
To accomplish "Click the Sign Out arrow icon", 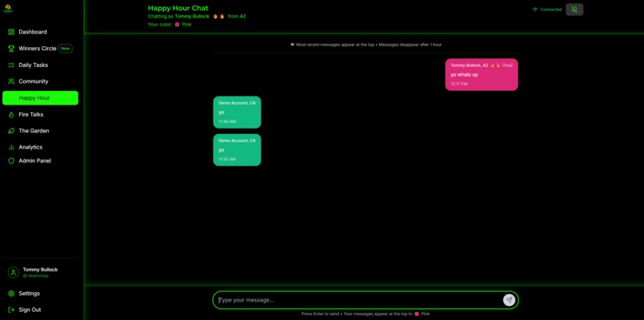I will (11, 310).
